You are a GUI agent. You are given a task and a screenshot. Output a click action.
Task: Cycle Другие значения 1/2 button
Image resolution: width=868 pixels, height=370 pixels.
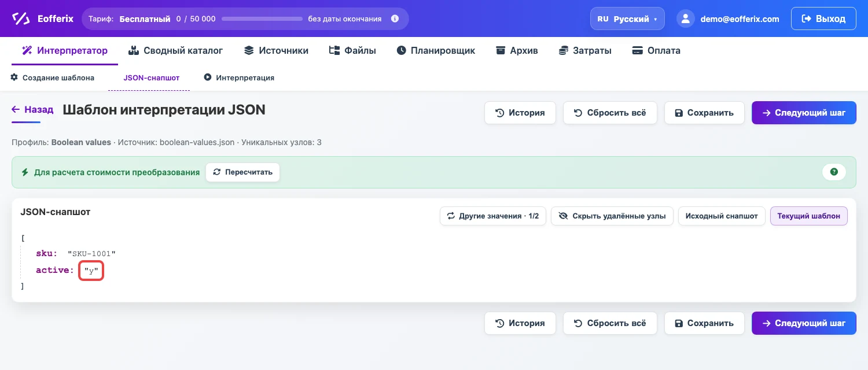pos(493,216)
